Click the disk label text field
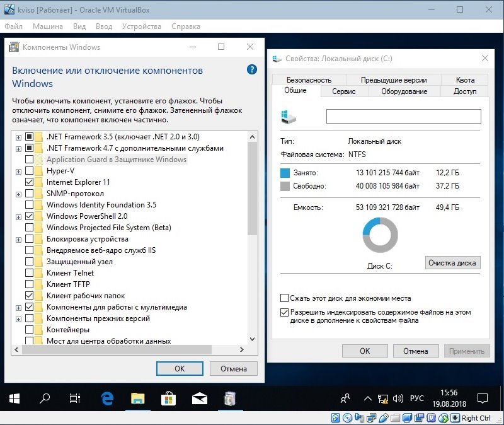504x425 pixels. click(404, 116)
